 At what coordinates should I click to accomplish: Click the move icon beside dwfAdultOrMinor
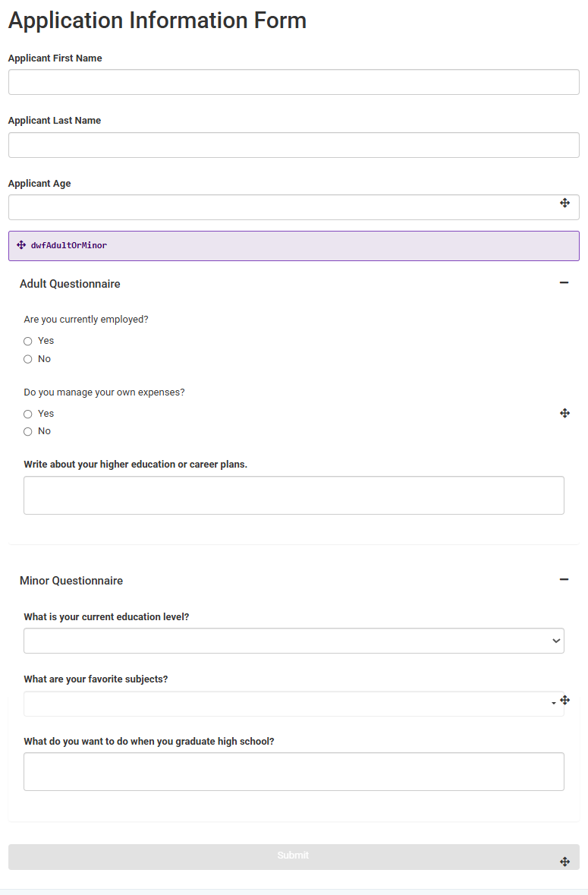pos(21,245)
